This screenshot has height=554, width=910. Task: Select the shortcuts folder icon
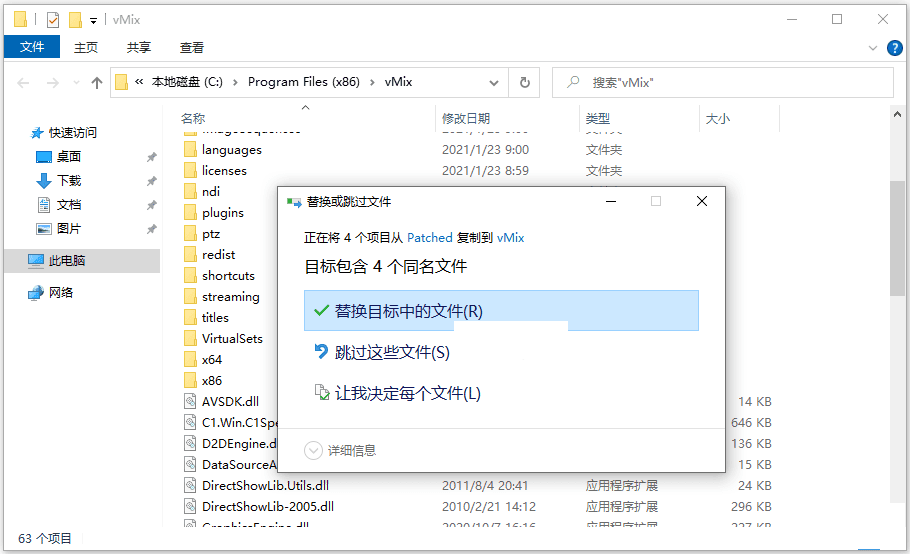(x=190, y=276)
